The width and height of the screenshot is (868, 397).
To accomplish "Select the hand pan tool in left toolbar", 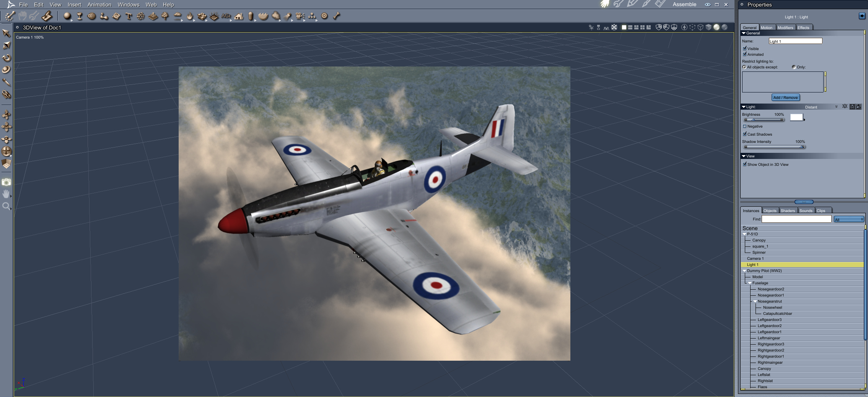I will (6, 194).
